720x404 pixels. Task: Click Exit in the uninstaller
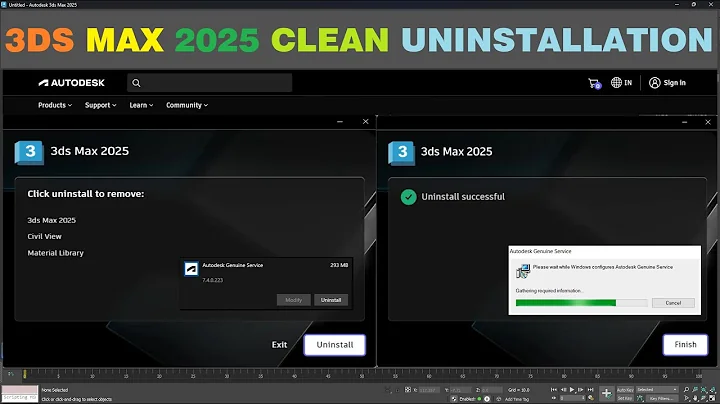279,345
